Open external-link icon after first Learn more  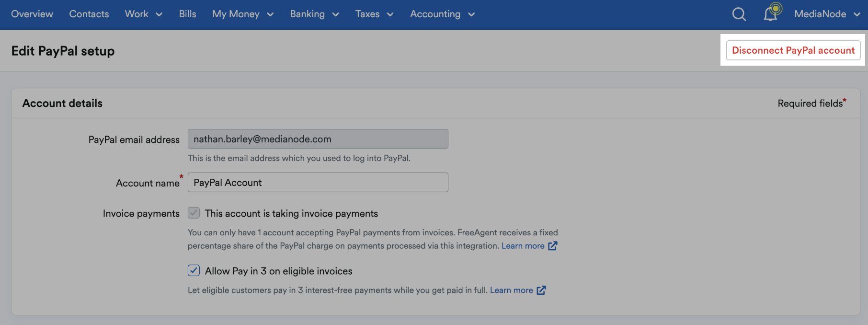[x=553, y=246]
